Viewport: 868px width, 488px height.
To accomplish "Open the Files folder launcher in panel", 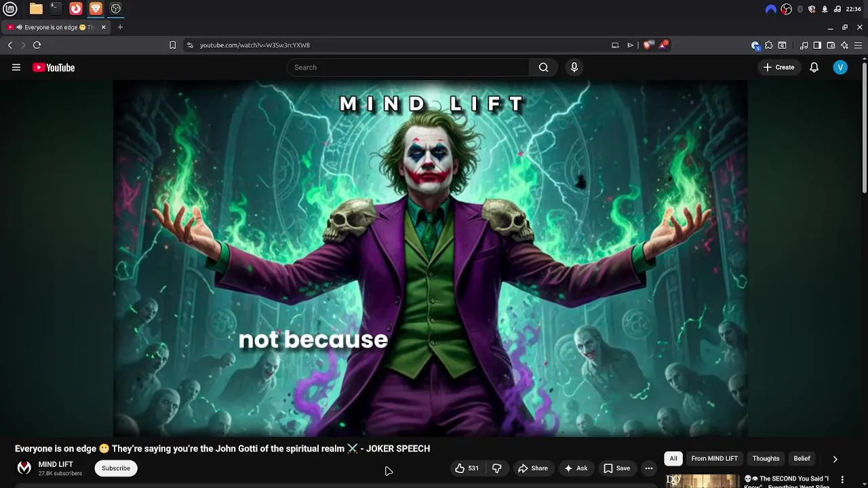I will click(x=36, y=9).
